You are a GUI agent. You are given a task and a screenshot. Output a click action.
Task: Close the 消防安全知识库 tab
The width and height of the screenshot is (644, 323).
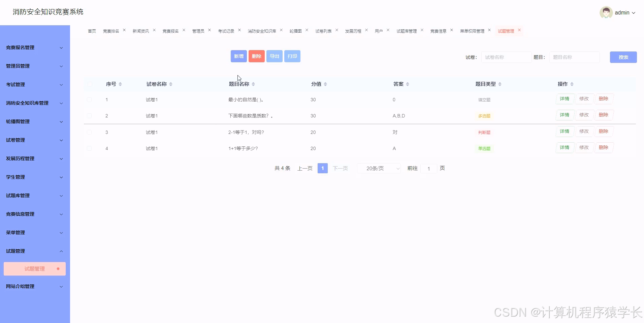[x=281, y=30]
